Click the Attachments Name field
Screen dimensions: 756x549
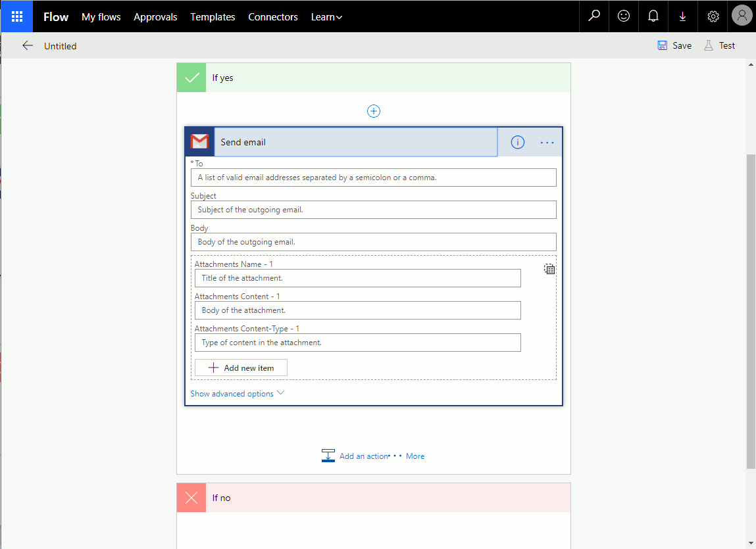point(358,278)
